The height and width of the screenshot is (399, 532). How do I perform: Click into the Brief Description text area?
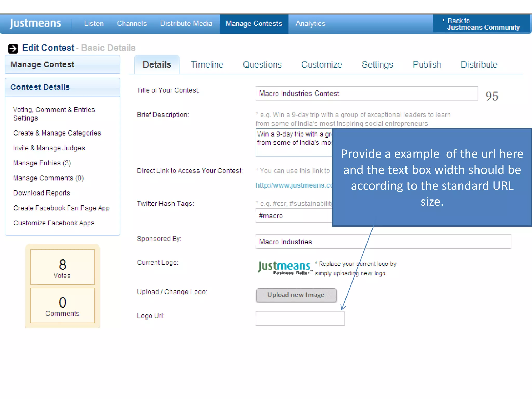pyautogui.click(x=294, y=142)
